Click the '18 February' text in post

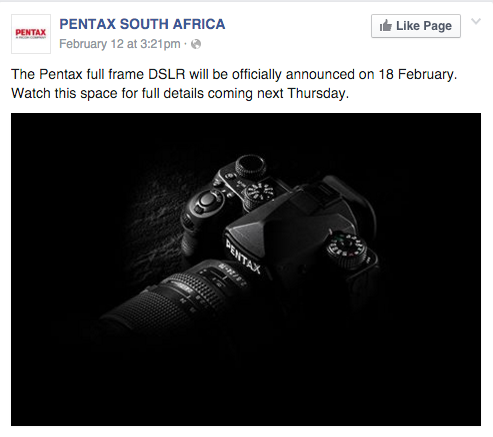tap(416, 74)
